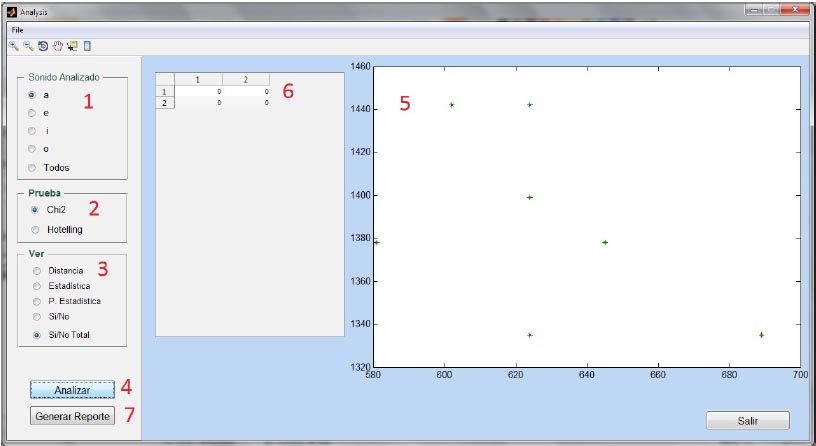Screen dimensions: 816x446
Task: Select sound 'e' radio button
Action: [x=33, y=113]
